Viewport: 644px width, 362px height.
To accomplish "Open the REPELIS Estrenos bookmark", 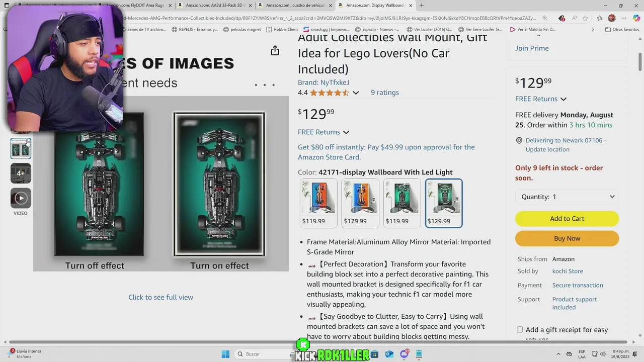I will tap(194, 30).
